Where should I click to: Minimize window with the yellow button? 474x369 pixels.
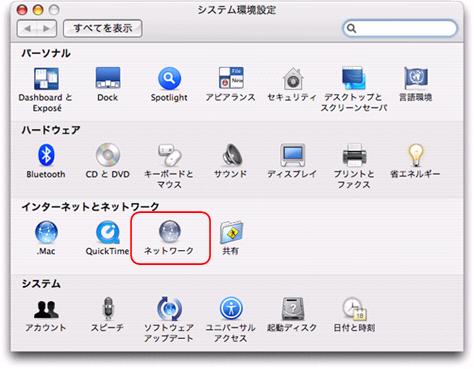pyautogui.click(x=38, y=10)
